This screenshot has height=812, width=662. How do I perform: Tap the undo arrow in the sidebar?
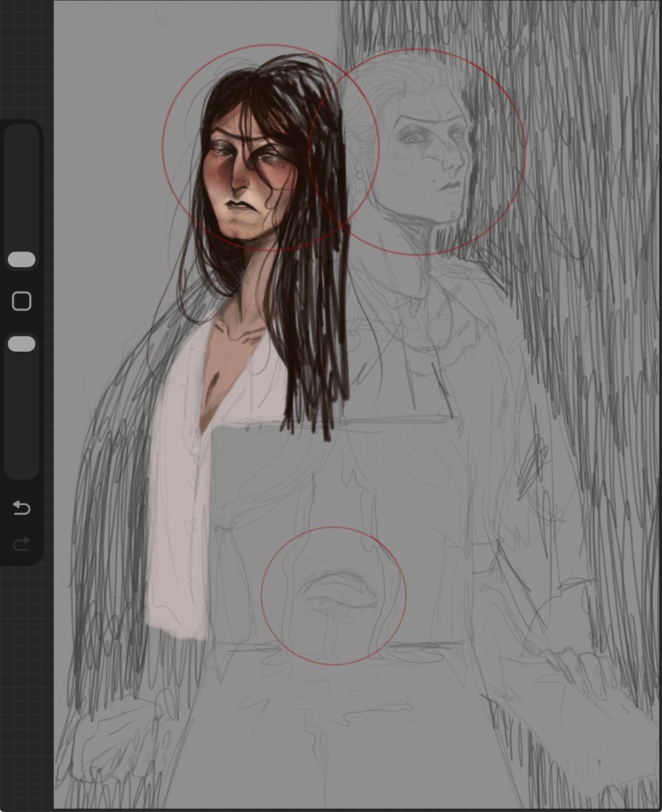point(22,507)
